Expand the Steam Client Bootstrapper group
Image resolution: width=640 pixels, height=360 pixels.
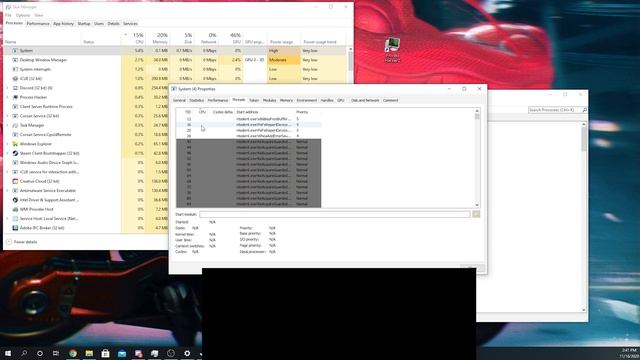7,153
